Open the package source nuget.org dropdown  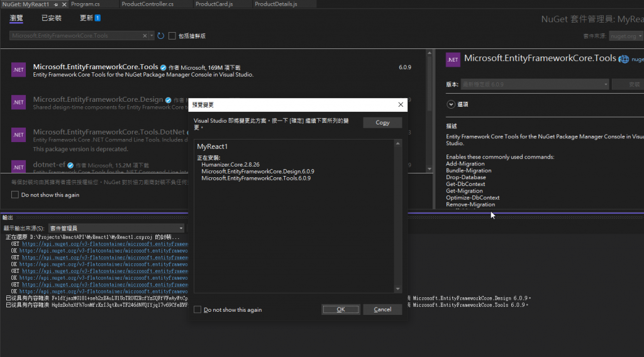pyautogui.click(x=626, y=36)
